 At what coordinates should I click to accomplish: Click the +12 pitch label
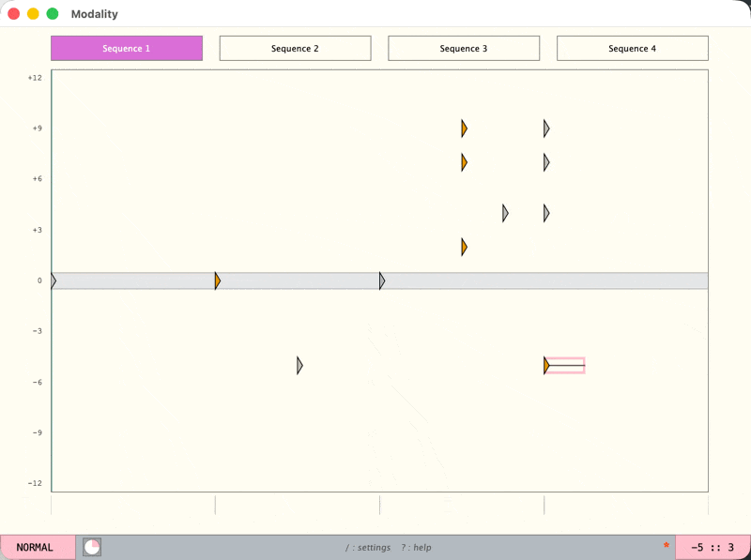35,78
